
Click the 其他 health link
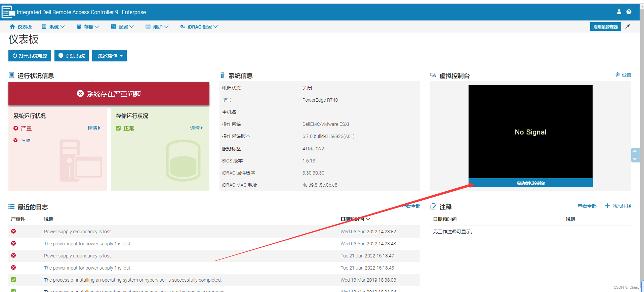tap(26, 141)
